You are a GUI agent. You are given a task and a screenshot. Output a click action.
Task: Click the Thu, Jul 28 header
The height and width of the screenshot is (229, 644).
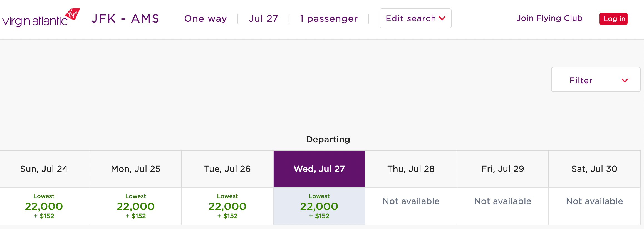pos(411,169)
